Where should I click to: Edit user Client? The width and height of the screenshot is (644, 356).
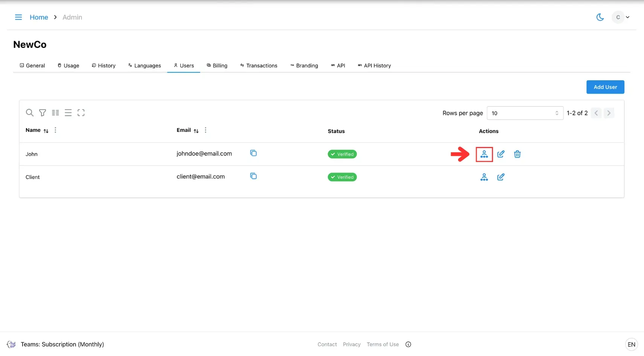tap(501, 177)
